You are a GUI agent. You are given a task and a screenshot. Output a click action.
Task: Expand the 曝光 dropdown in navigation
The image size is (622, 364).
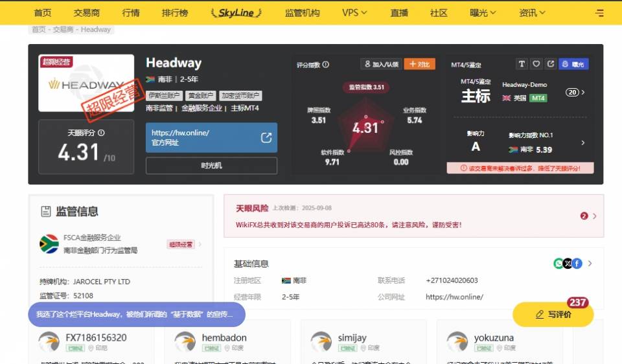click(484, 12)
